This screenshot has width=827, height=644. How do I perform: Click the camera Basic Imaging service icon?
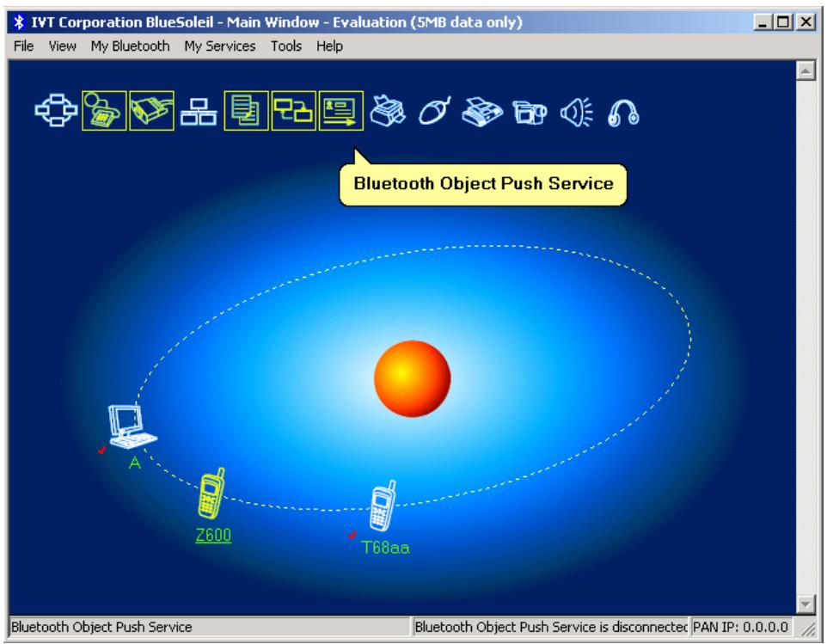coord(530,113)
